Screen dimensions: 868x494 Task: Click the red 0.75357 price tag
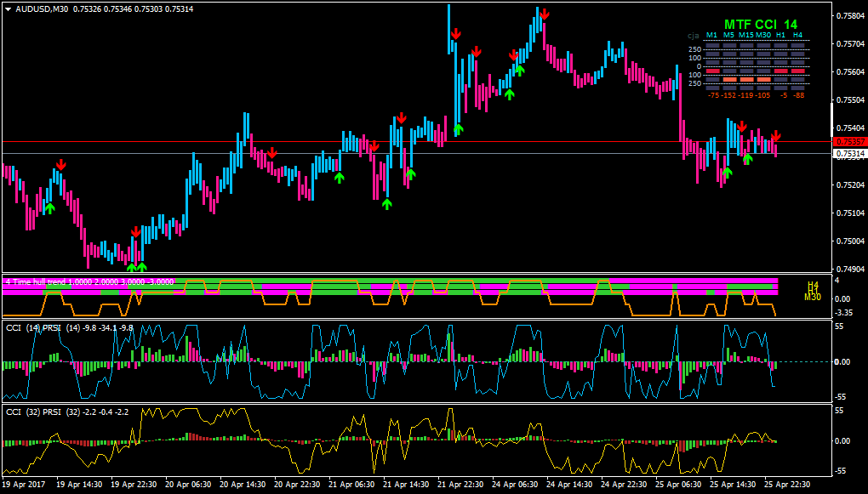[848, 142]
